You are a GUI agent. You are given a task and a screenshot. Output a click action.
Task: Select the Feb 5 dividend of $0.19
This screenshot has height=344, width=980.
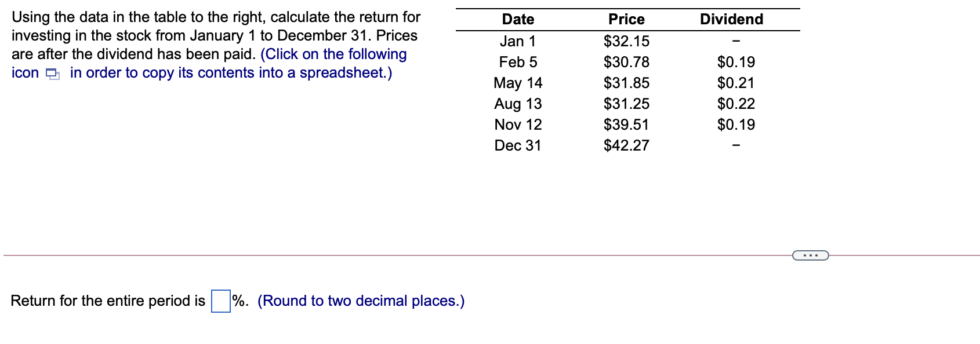coord(735,62)
